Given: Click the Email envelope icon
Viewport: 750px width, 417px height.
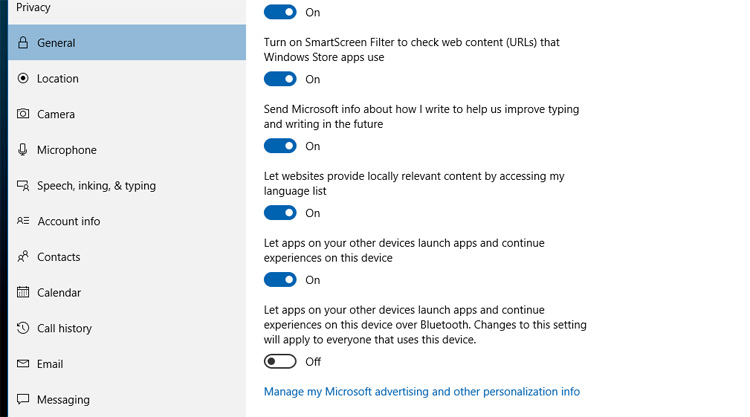Looking at the screenshot, I should point(23,364).
